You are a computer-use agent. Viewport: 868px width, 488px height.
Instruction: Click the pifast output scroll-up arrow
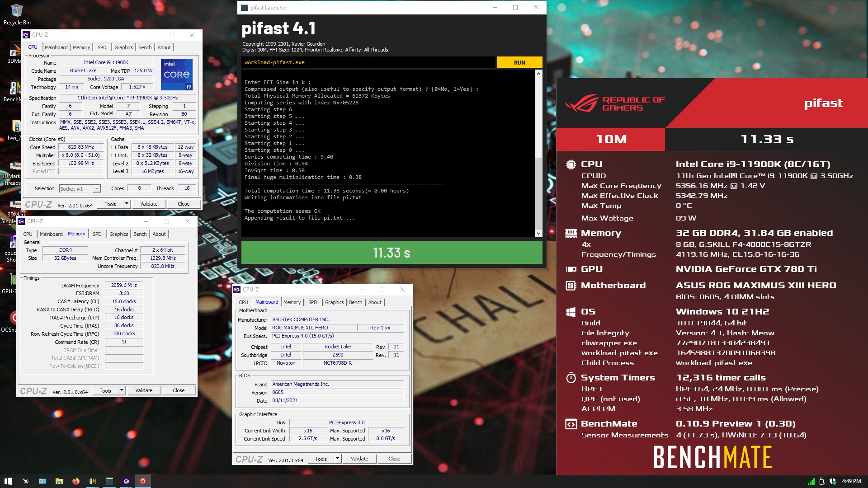click(538, 74)
